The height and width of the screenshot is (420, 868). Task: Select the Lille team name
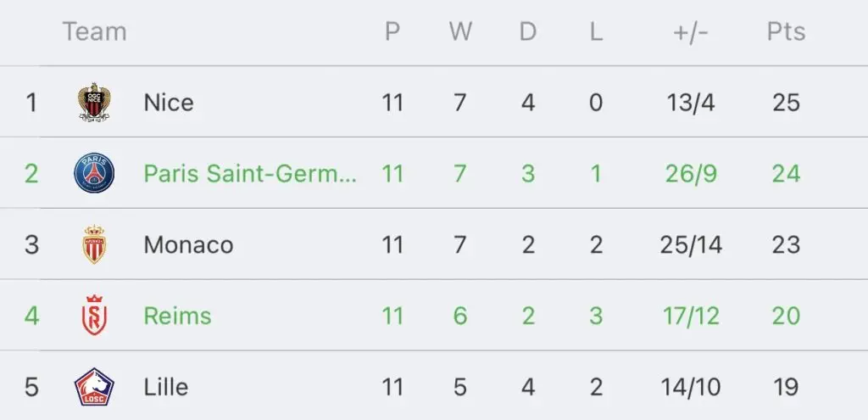[166, 386]
